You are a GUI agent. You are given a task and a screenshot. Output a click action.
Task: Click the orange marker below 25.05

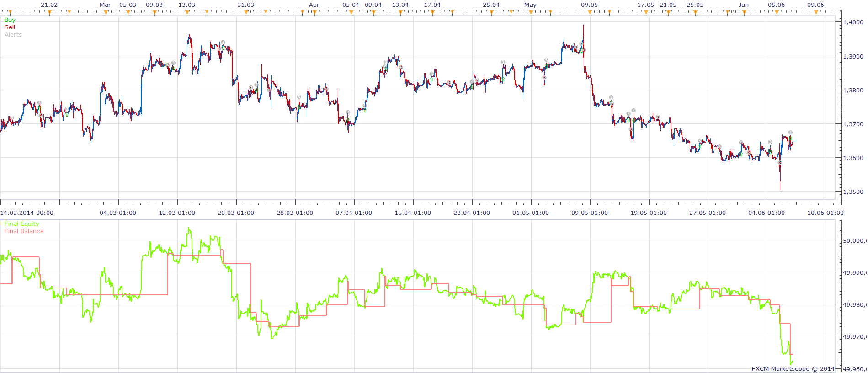click(x=695, y=12)
